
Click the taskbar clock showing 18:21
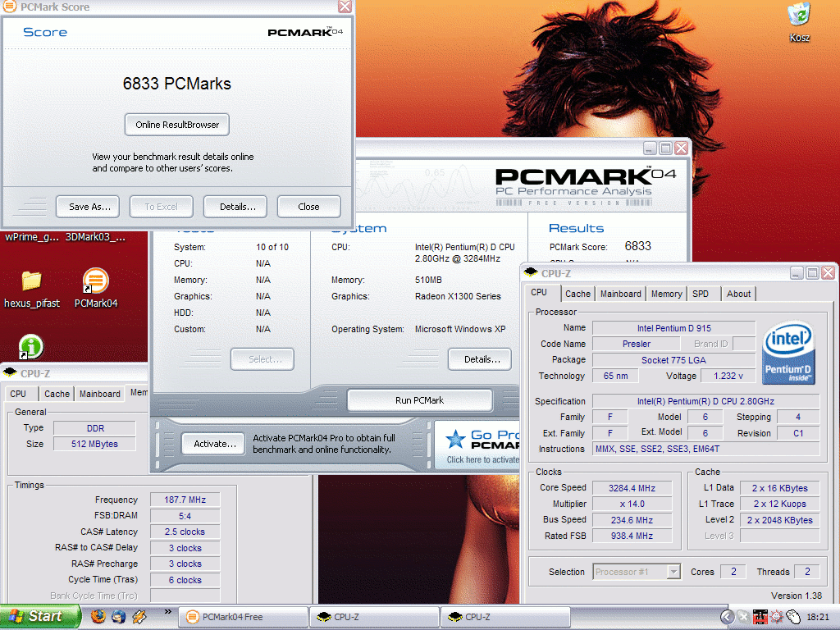pos(818,617)
